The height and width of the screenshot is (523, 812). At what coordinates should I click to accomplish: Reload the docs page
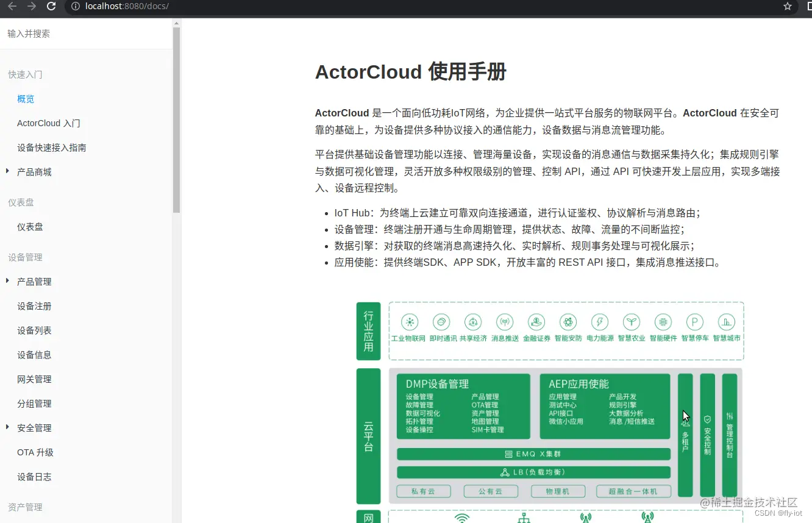pos(51,6)
